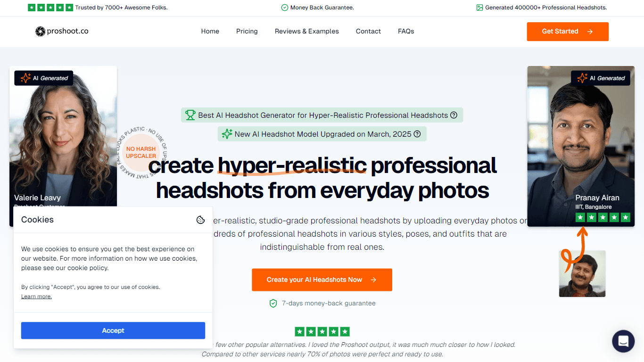The image size is (644, 362).
Task: Click Create your AI Headshots Now
Action: tap(322, 280)
